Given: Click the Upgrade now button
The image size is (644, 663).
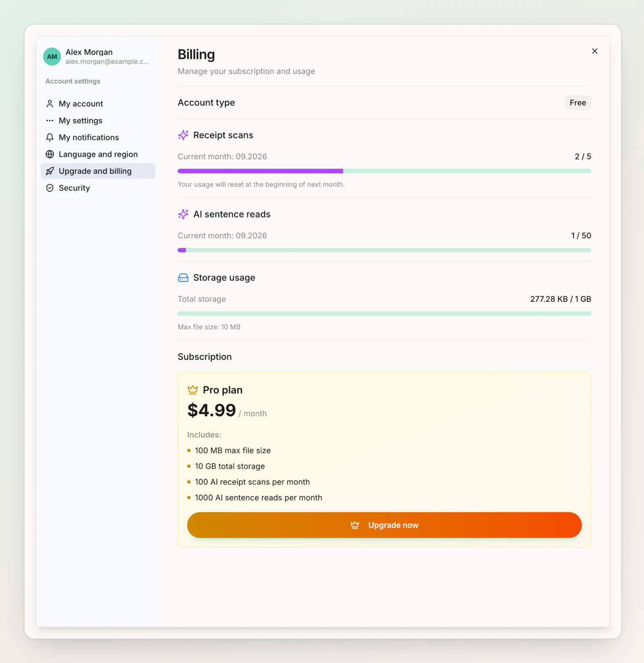Looking at the screenshot, I should coord(384,525).
